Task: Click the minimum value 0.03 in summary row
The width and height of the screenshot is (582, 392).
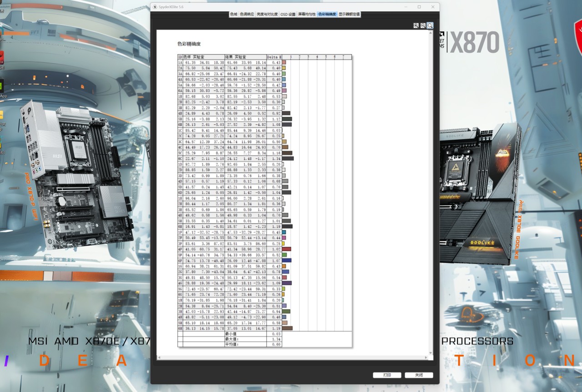Action: 276,334
